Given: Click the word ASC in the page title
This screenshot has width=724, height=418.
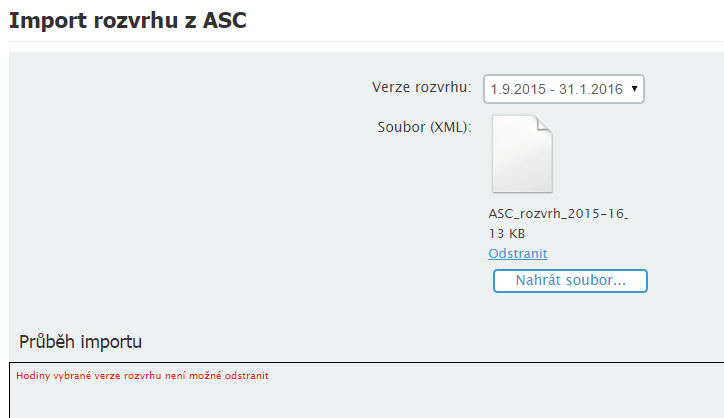Looking at the screenshot, I should [225, 20].
